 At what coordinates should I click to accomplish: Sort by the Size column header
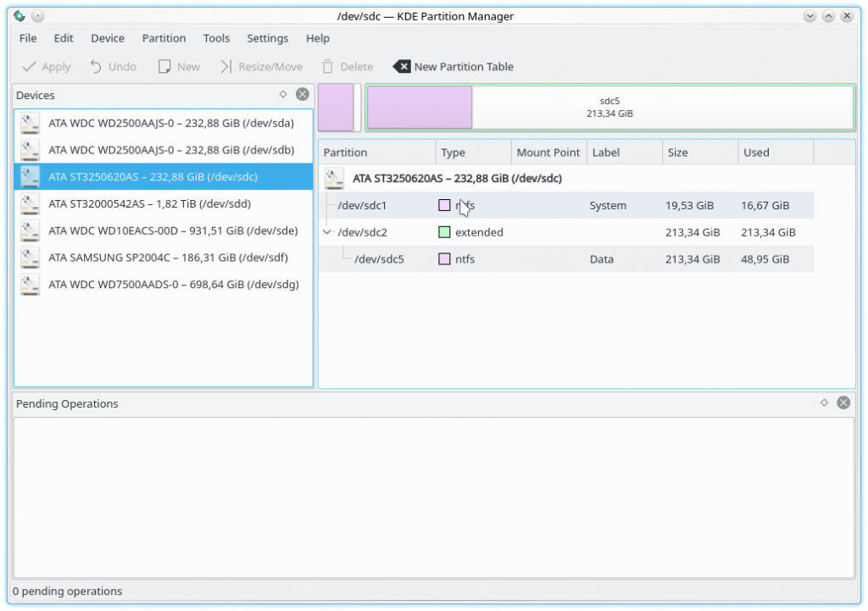(x=700, y=153)
